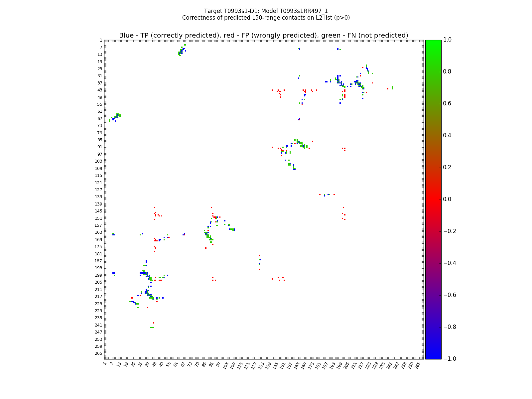Viewport: 532px width, 399px height.
Task: Click the green horizontal segment near row 241
Action: (x=152, y=328)
